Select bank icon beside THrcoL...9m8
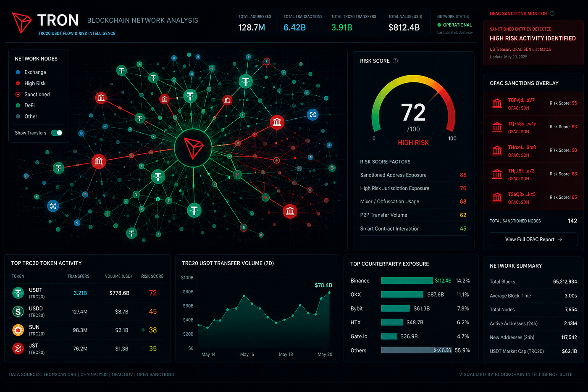Screen dimensions: 588x392 [x=497, y=150]
